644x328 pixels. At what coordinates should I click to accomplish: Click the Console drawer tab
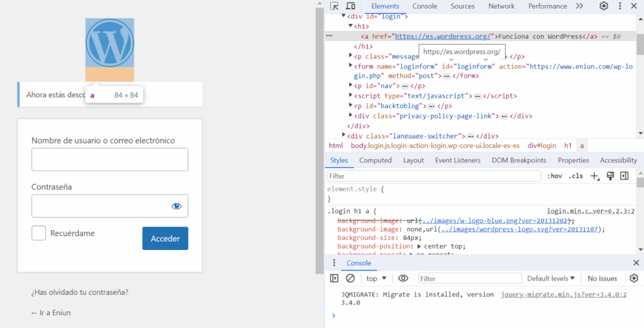click(359, 263)
